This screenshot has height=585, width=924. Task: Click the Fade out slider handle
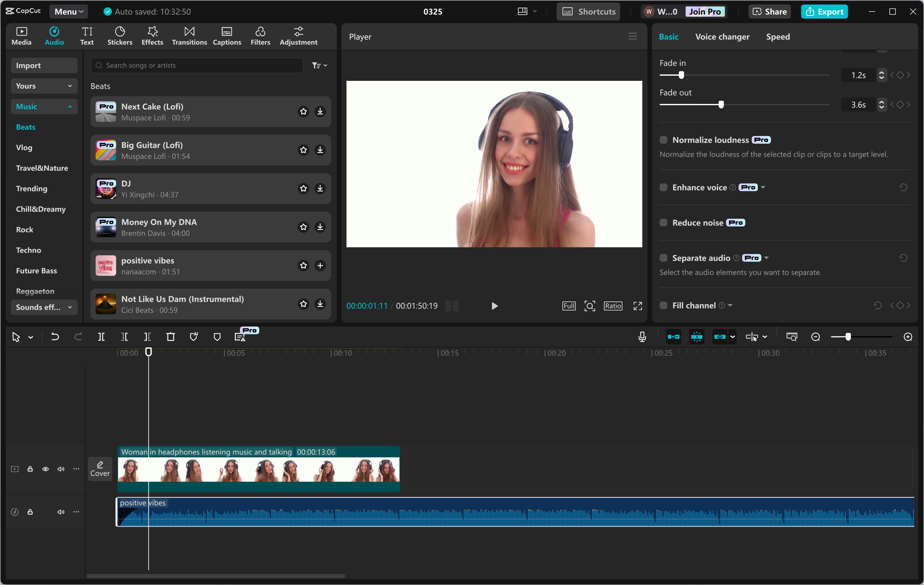pyautogui.click(x=721, y=105)
